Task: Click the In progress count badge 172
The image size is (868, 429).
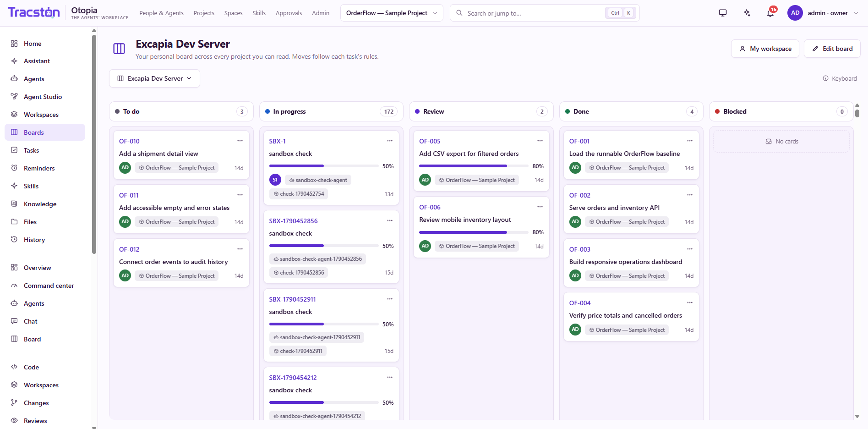Action: (389, 111)
